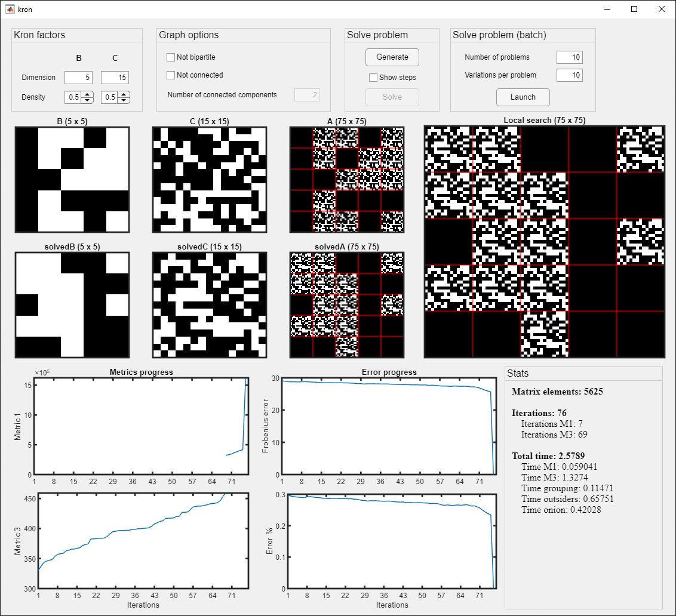Click the Frobenius error plot

[x=389, y=426]
